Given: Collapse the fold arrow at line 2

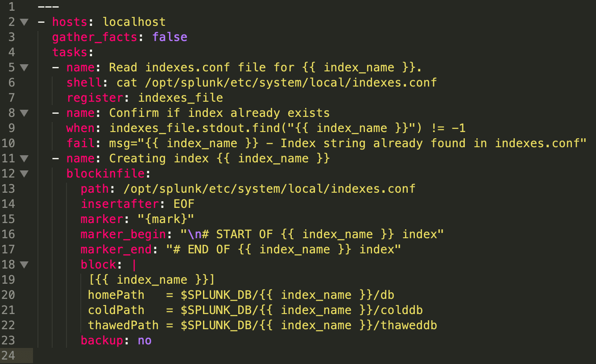Looking at the screenshot, I should 24,22.
